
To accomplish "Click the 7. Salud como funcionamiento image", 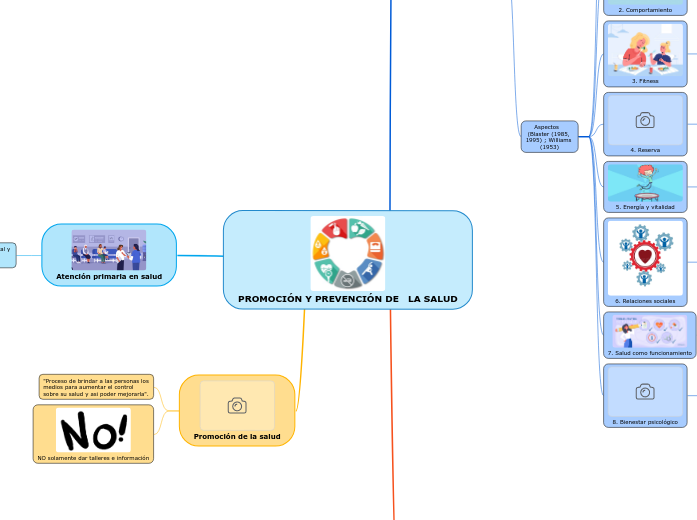I will 649,331.
